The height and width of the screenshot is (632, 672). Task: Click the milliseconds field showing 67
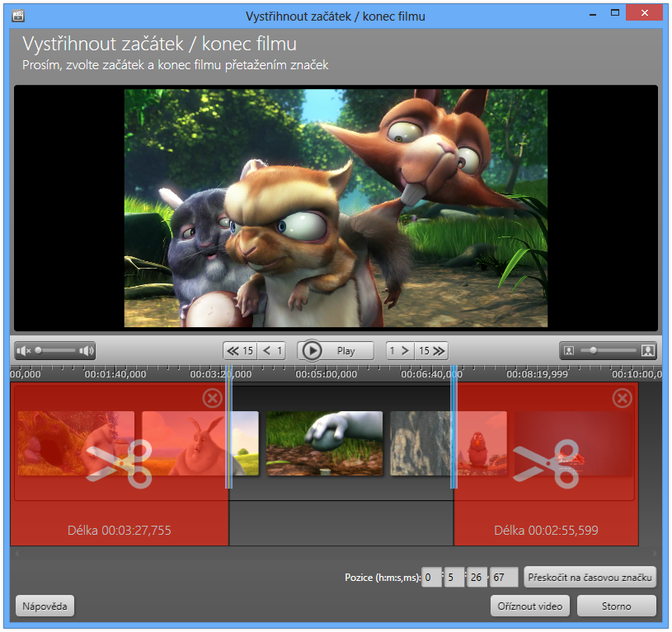point(504,578)
